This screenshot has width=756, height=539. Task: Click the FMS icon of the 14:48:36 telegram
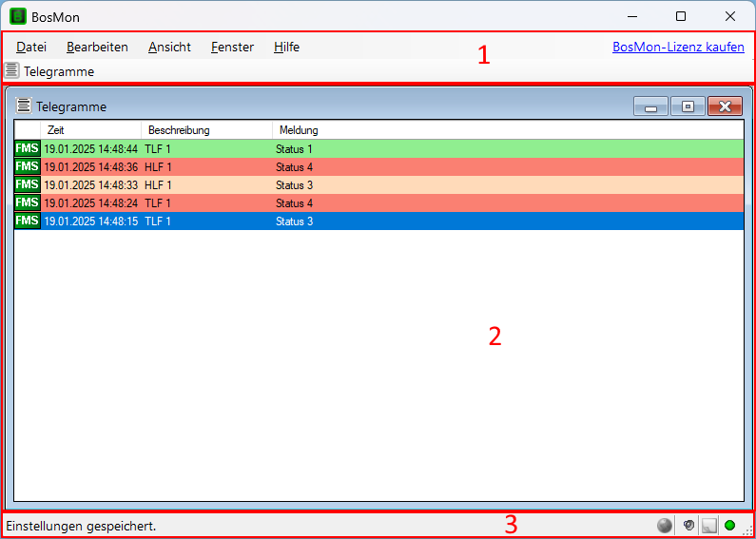coord(28,166)
